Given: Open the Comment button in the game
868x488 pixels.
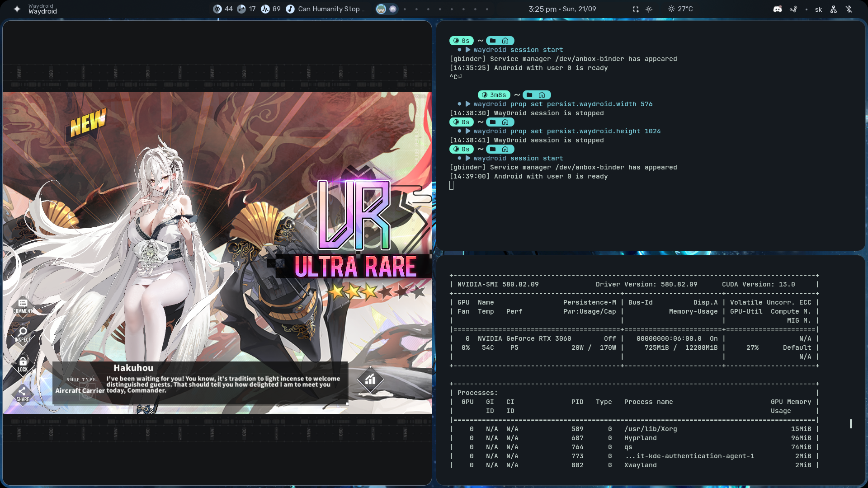Looking at the screenshot, I should click(x=23, y=306).
